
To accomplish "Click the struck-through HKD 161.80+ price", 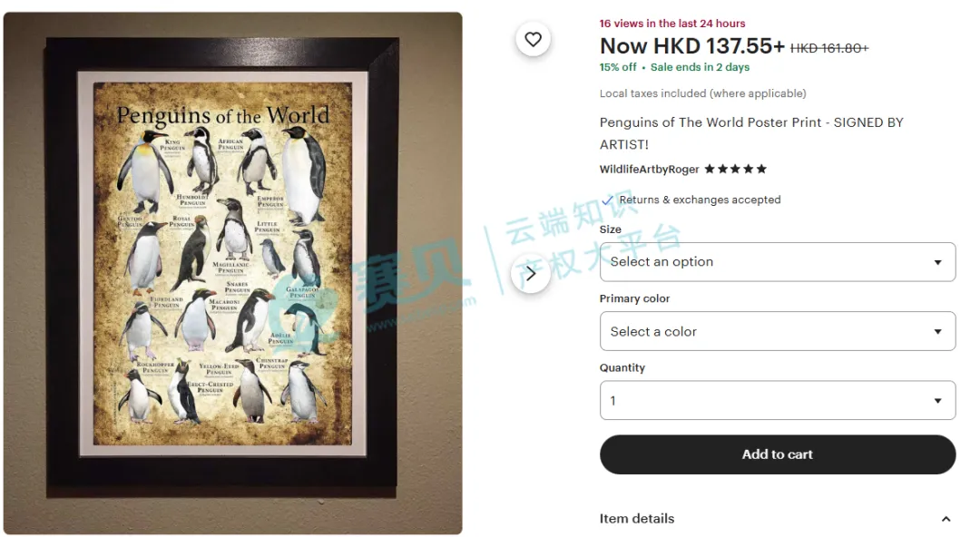I will click(829, 48).
